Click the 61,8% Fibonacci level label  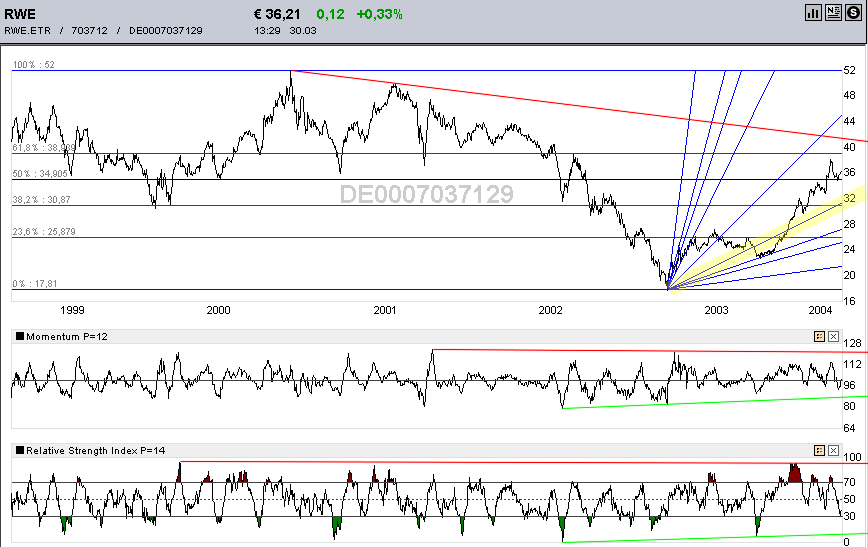44,148
